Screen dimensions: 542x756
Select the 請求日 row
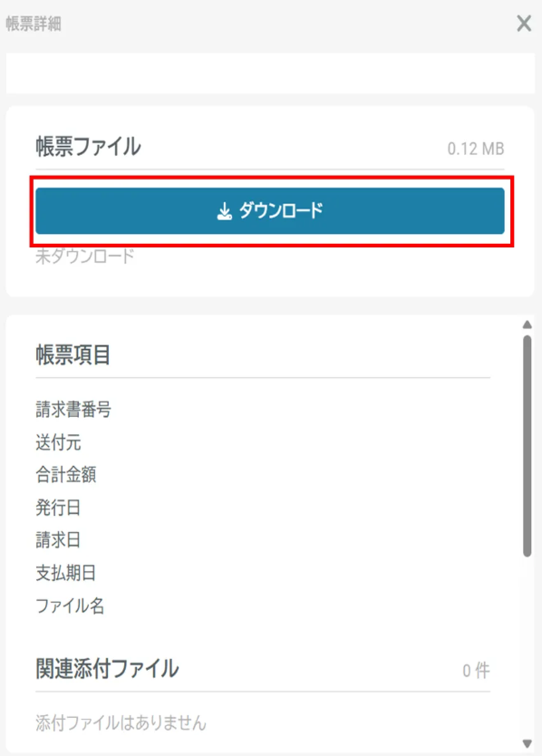pyautogui.click(x=263, y=540)
